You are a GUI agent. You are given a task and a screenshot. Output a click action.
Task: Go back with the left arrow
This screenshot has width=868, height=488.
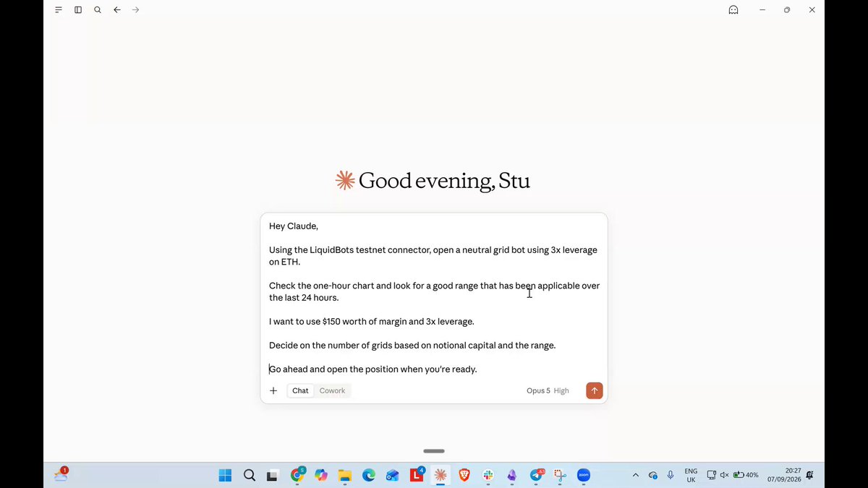(117, 10)
